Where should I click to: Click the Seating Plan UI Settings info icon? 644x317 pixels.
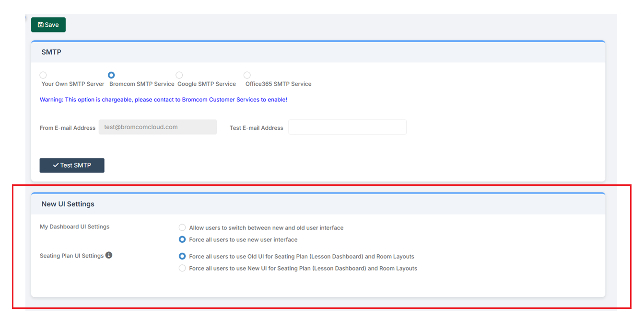coord(109,255)
